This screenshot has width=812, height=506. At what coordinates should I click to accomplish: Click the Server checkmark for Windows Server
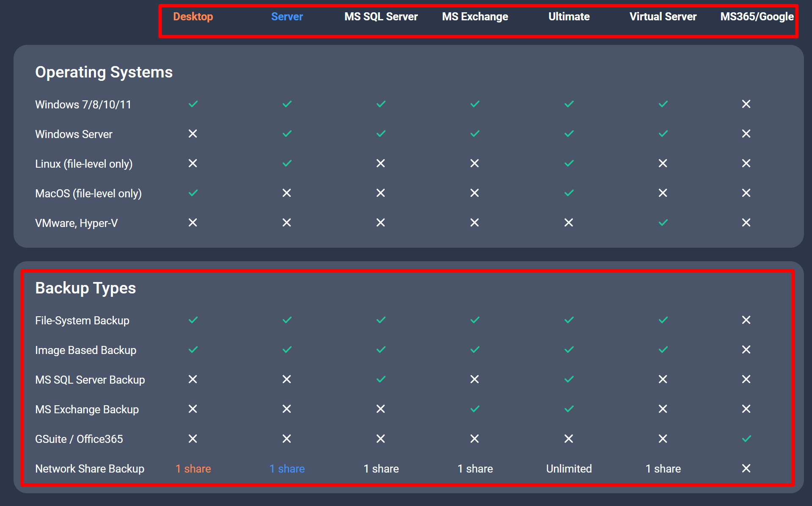pyautogui.click(x=287, y=133)
